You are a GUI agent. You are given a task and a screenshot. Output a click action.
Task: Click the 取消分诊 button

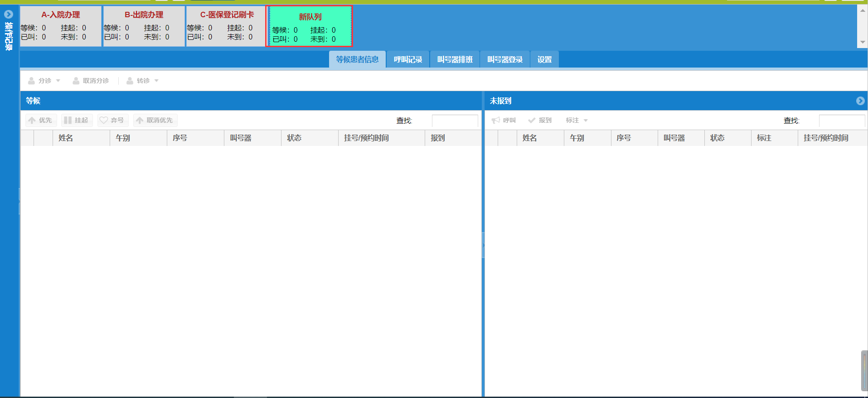91,81
